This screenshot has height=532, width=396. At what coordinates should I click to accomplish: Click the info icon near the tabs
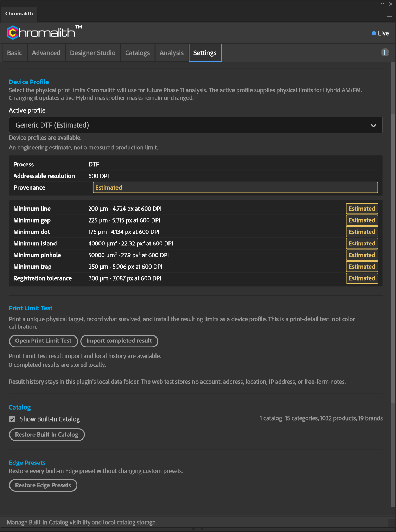(x=385, y=52)
